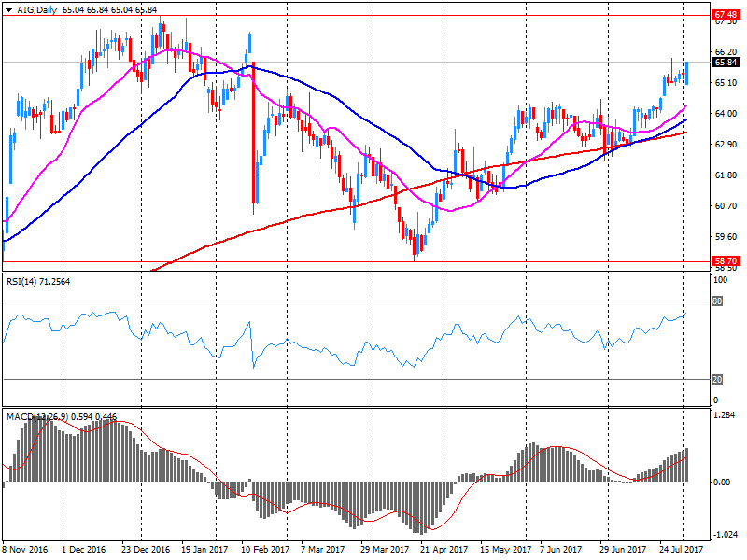Click the MACD scale value -1.024
Image resolution: width=747 pixels, height=560 pixels.
point(726,535)
